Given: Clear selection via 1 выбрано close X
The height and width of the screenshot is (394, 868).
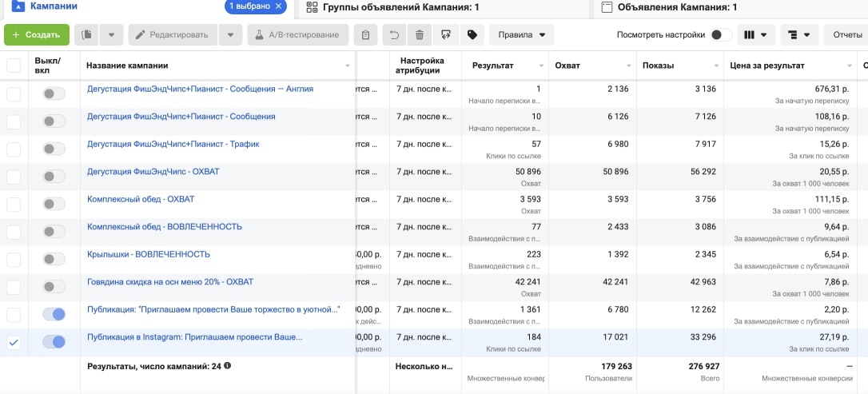Looking at the screenshot, I should [278, 6].
